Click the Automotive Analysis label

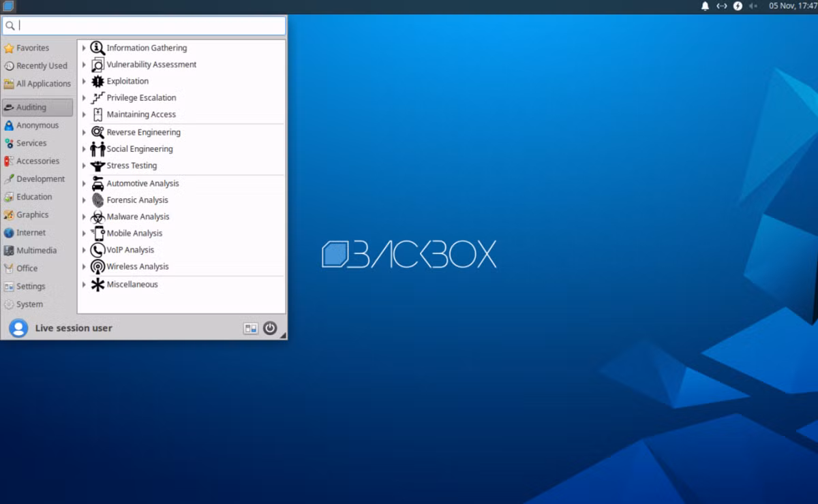143,184
